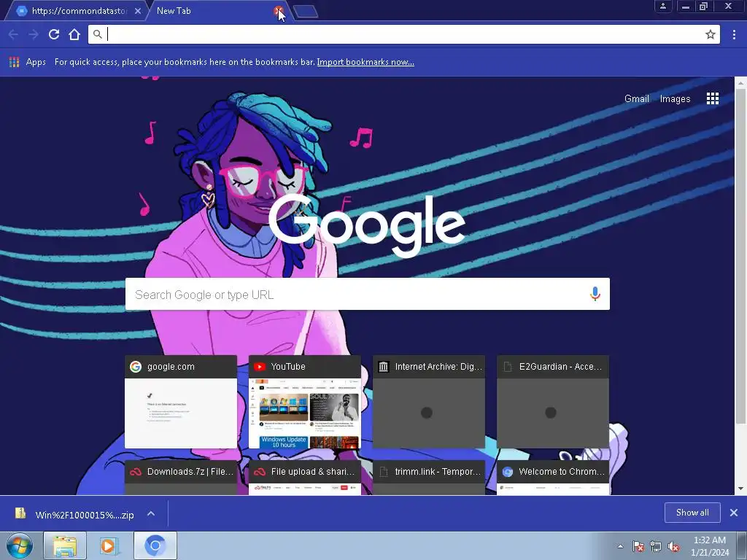This screenshot has height=560, width=747.
Task: Open the taskbar clock and date
Action: coord(710,546)
